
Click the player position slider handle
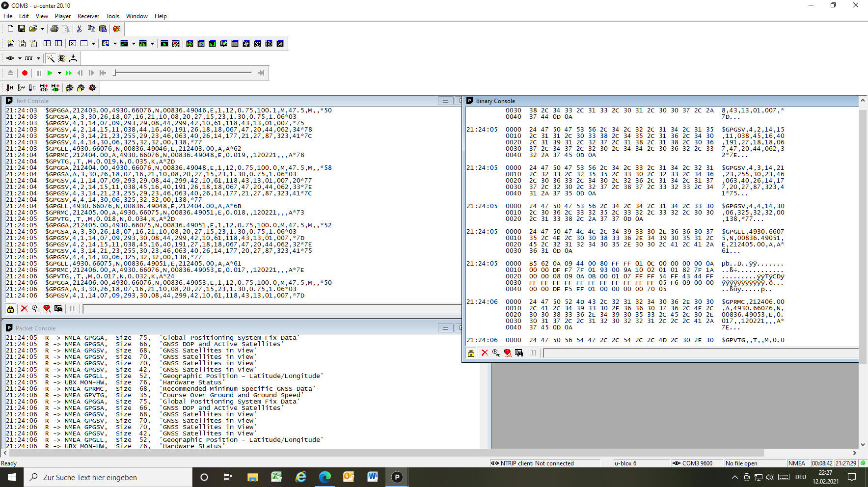pos(114,73)
